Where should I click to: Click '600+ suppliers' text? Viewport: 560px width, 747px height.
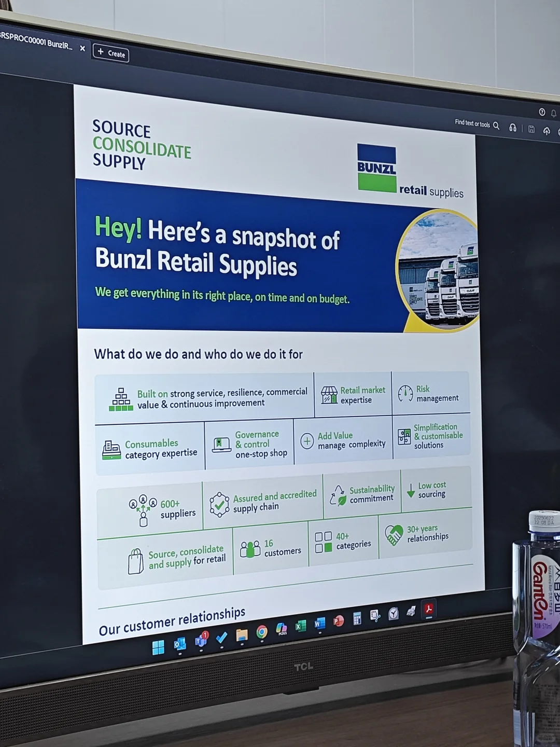(x=177, y=509)
